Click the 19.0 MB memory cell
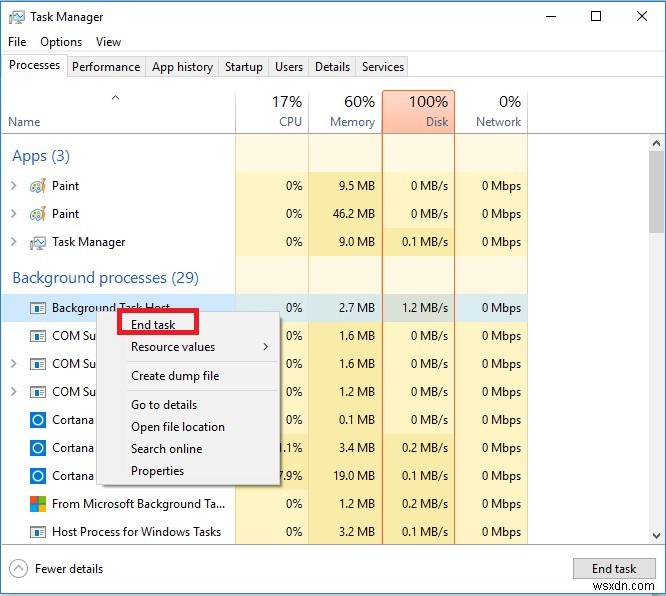666x596 pixels. click(345, 476)
